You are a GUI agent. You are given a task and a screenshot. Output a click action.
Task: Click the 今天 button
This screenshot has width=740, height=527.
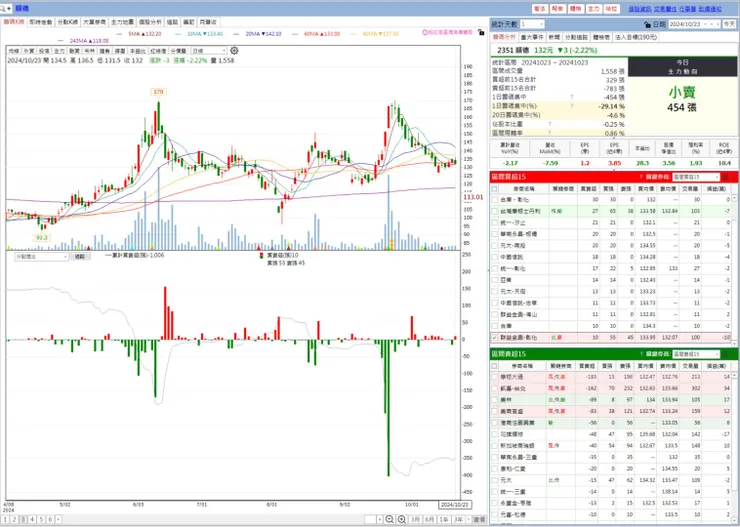pos(729,24)
